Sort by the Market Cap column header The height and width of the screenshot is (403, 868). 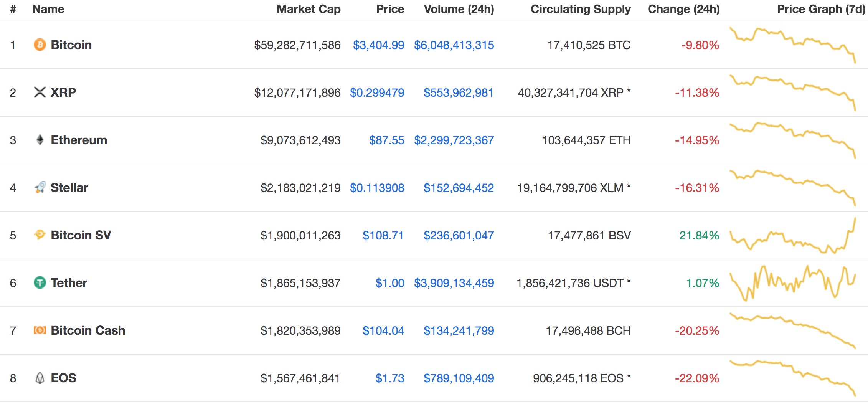tap(309, 9)
